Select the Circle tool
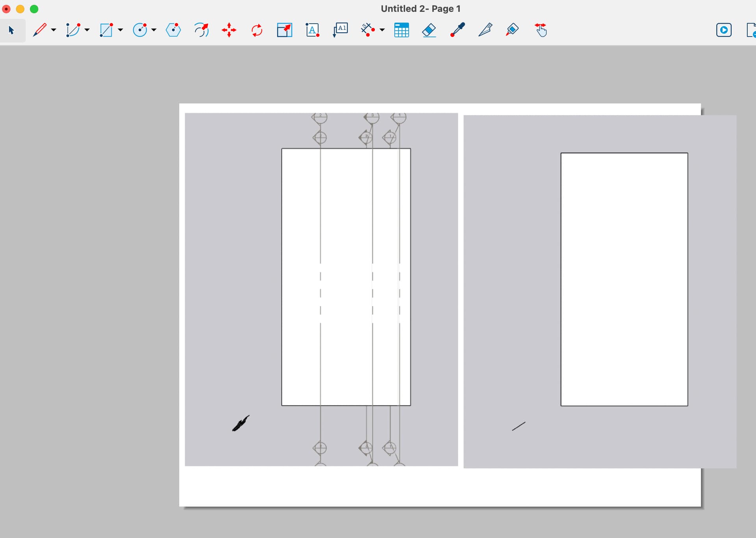This screenshot has width=756, height=538. 140,30
